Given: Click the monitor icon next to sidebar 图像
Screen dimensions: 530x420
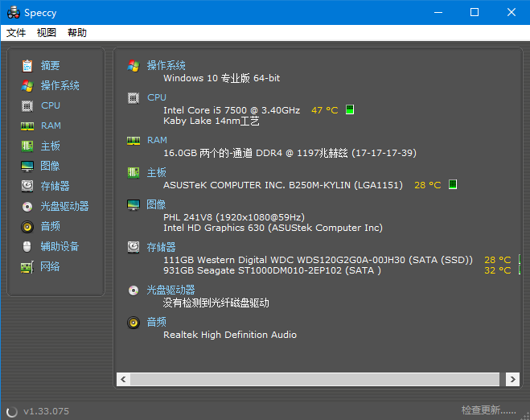Looking at the screenshot, I should coord(27,166).
